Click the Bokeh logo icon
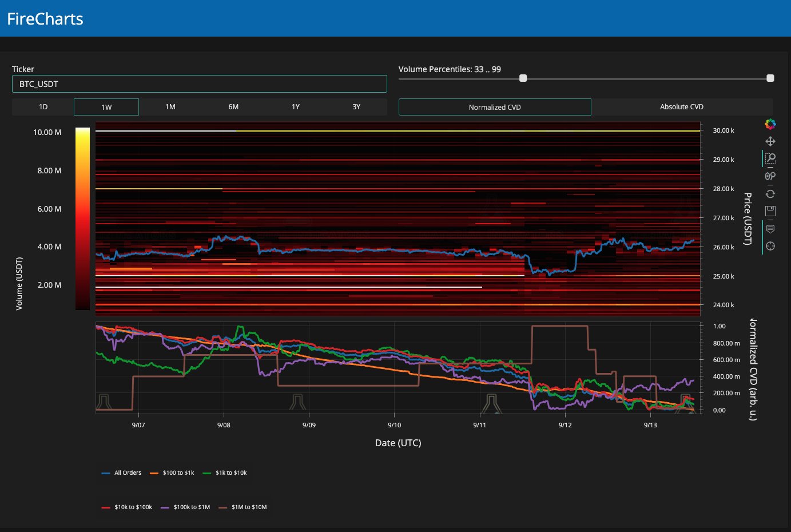The height and width of the screenshot is (532, 791). point(770,124)
